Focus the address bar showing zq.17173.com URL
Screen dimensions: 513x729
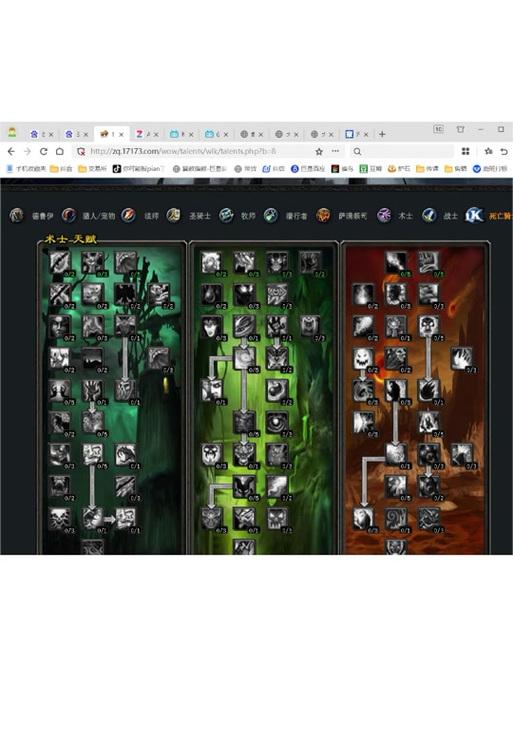[x=194, y=152]
